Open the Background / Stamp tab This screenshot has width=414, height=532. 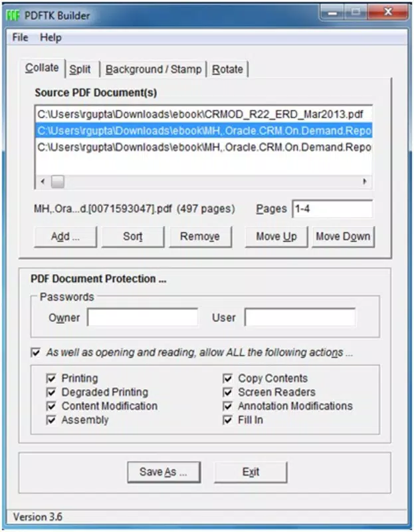pos(154,69)
